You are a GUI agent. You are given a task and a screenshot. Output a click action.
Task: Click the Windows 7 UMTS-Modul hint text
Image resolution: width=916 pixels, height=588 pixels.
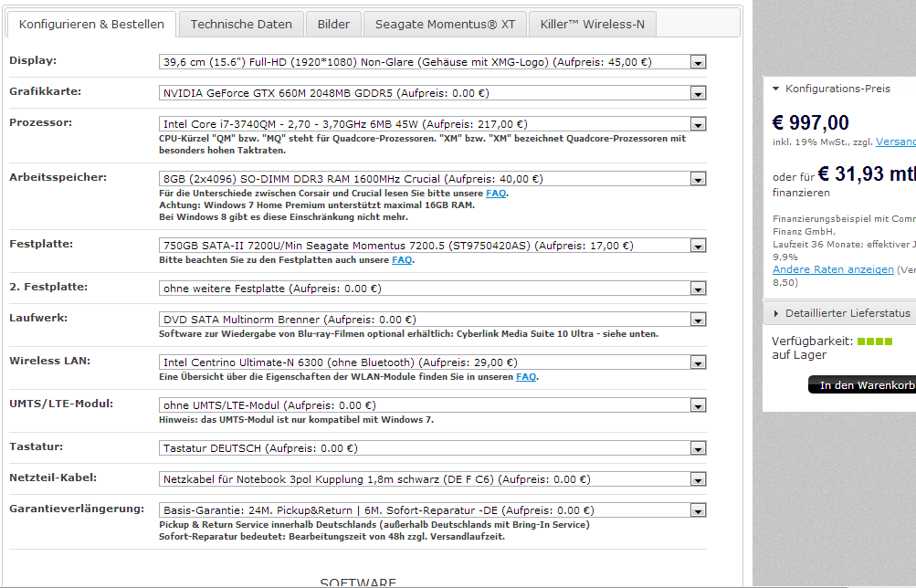click(x=296, y=420)
